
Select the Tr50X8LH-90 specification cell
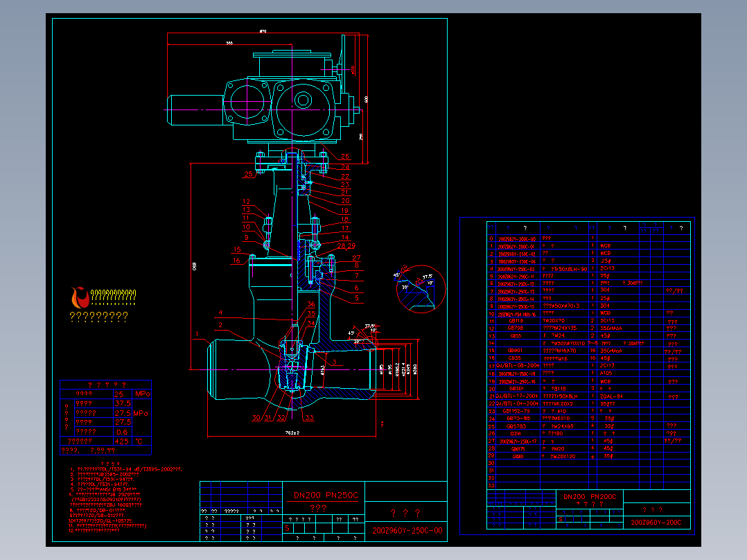point(570,270)
